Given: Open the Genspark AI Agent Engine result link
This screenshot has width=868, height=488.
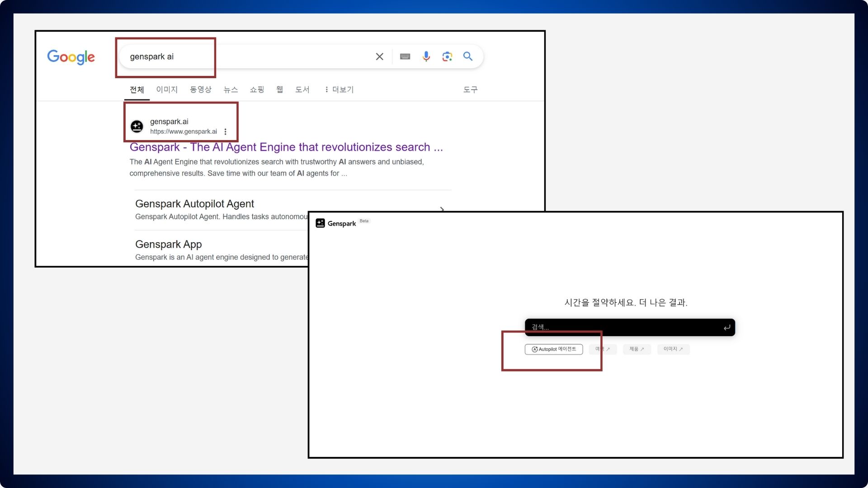Looking at the screenshot, I should point(286,147).
